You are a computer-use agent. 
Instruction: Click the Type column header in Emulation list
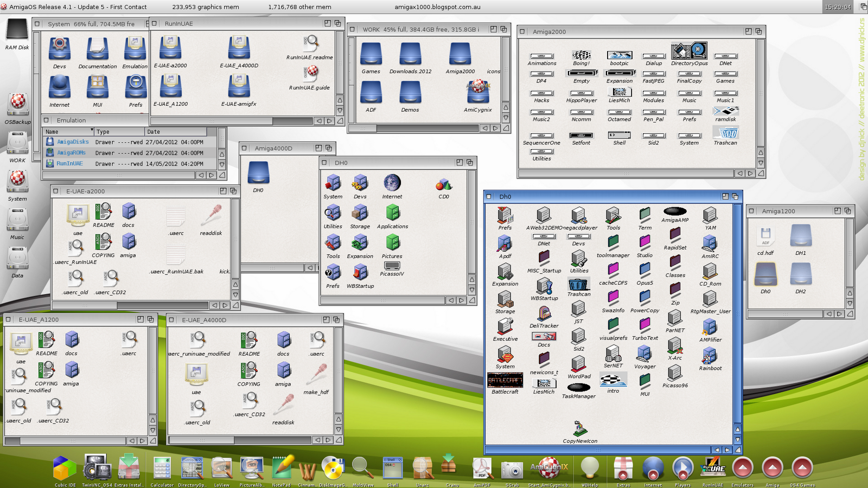click(119, 132)
